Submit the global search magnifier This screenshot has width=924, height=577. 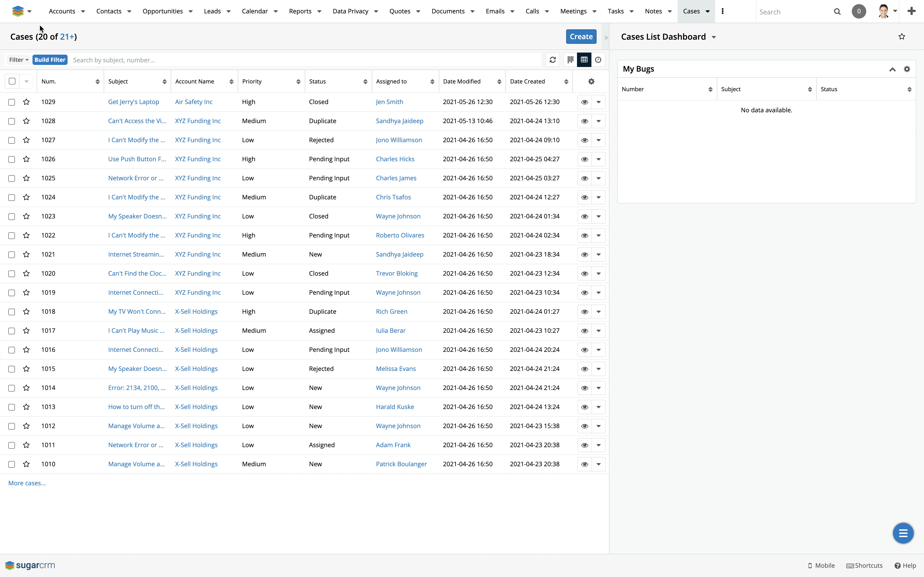[x=837, y=11]
